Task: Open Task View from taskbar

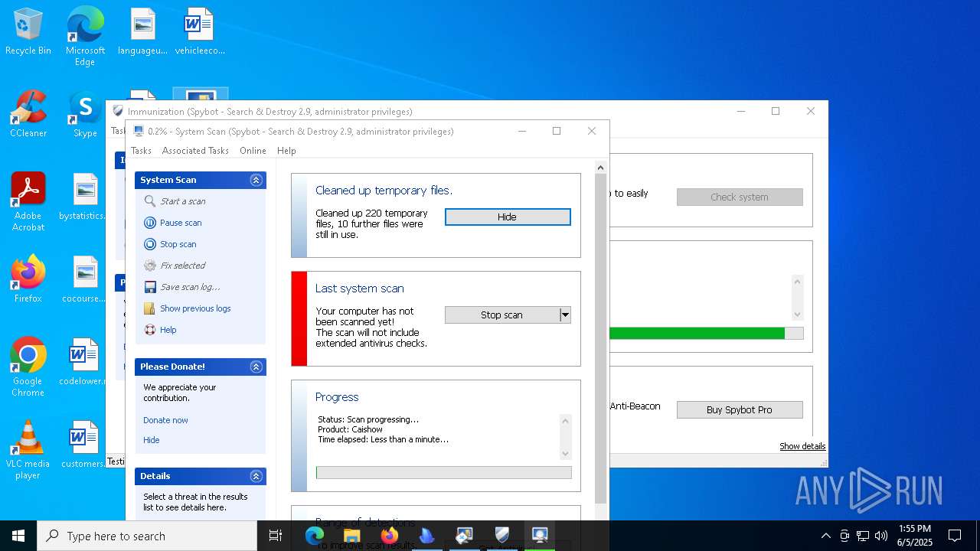Action: point(276,536)
